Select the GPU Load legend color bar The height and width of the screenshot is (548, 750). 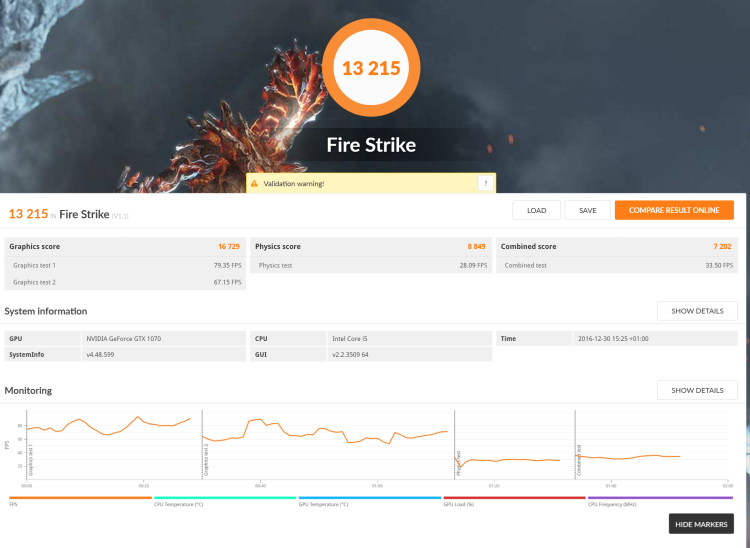(x=514, y=498)
